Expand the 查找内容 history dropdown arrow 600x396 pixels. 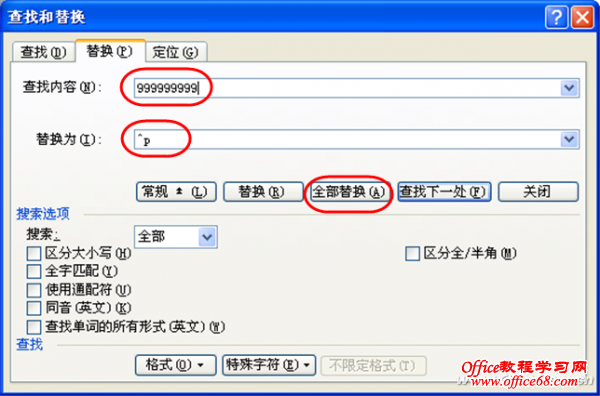click(569, 88)
